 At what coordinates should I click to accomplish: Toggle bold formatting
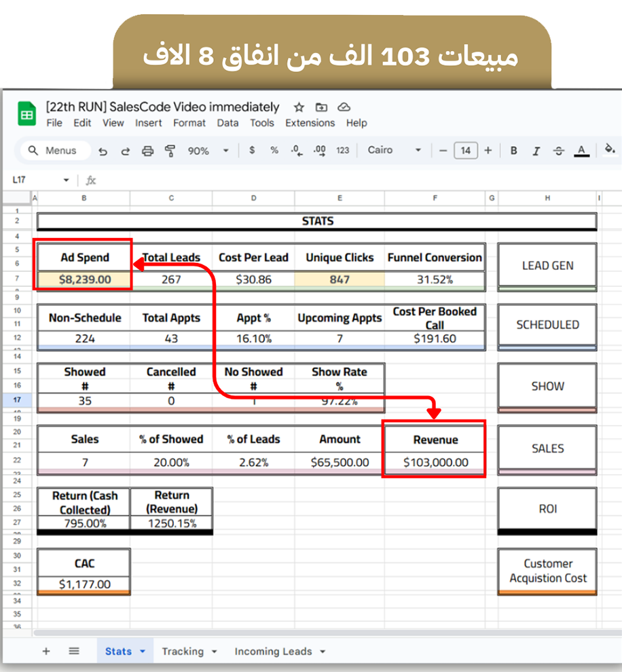[513, 151]
